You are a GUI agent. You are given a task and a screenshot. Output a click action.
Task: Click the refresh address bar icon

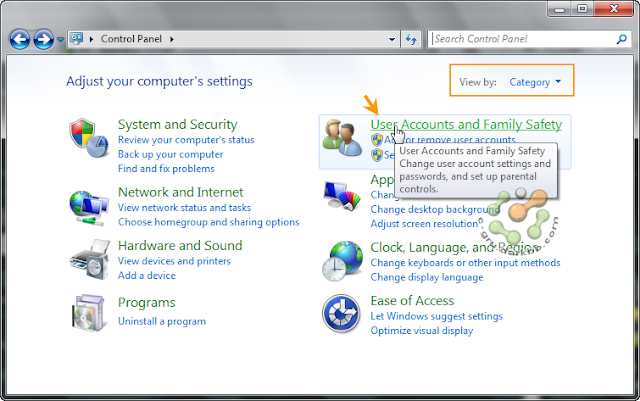click(411, 39)
